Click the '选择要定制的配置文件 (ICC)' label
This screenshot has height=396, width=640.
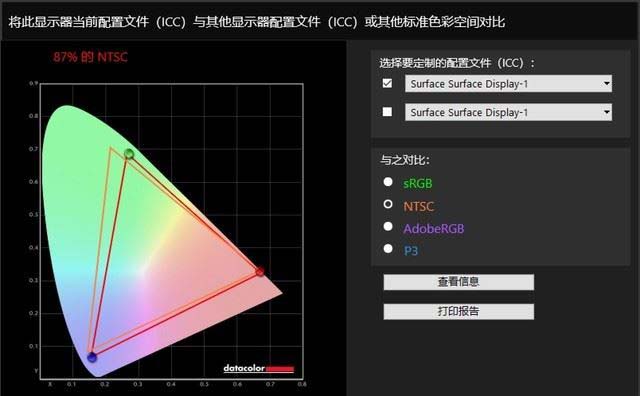tap(456, 63)
